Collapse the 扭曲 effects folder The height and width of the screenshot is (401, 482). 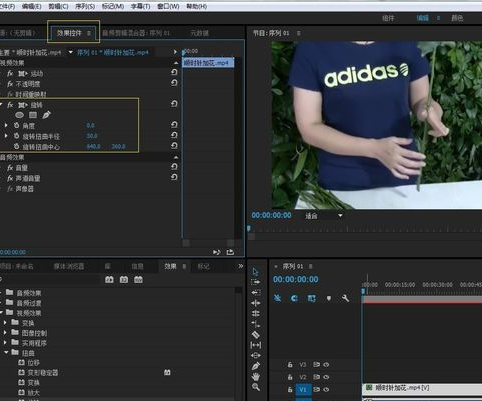(6, 352)
